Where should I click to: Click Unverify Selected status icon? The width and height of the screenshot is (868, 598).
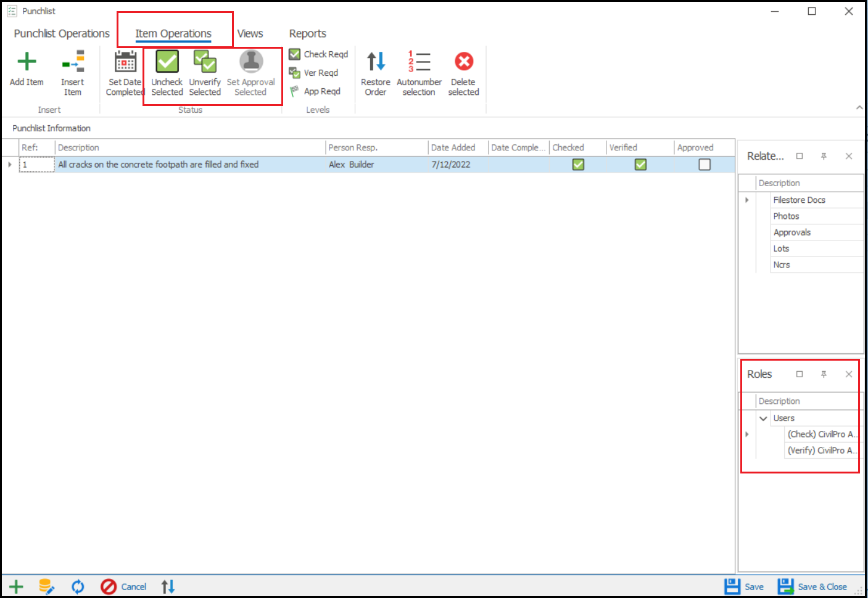[205, 62]
